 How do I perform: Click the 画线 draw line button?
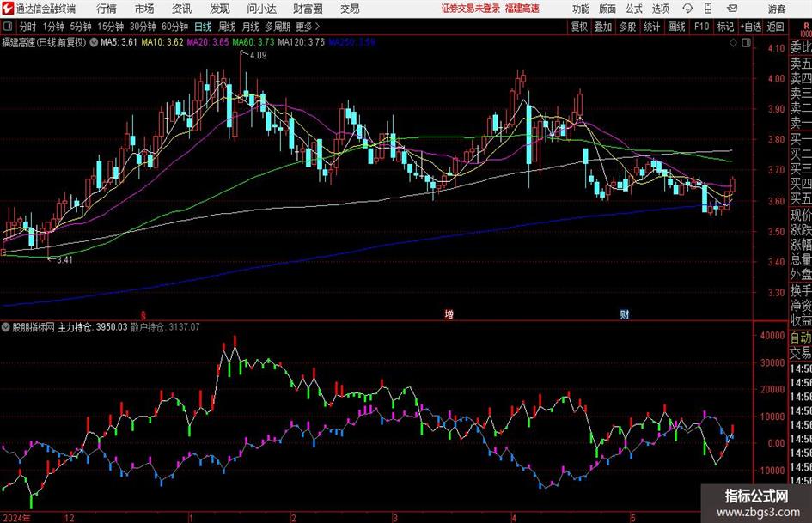[677, 27]
